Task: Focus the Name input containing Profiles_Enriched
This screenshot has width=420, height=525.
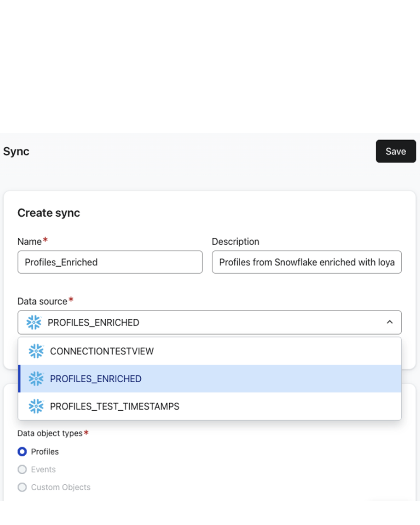Action: (110, 262)
